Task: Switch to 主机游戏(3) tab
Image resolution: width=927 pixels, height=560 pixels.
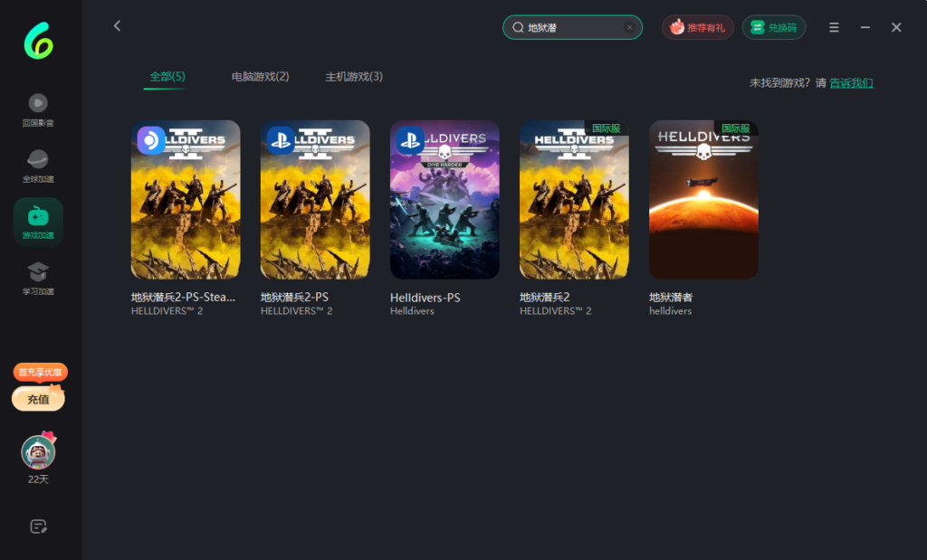Action: point(354,77)
